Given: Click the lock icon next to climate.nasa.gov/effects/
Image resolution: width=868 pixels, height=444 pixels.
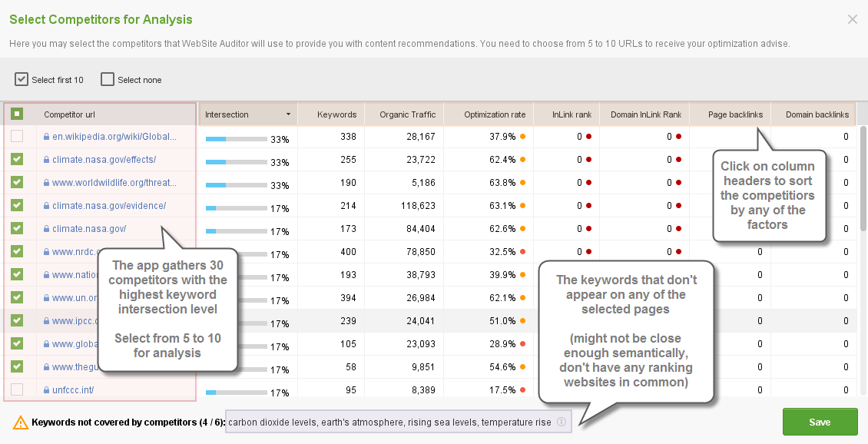Looking at the screenshot, I should (47, 160).
